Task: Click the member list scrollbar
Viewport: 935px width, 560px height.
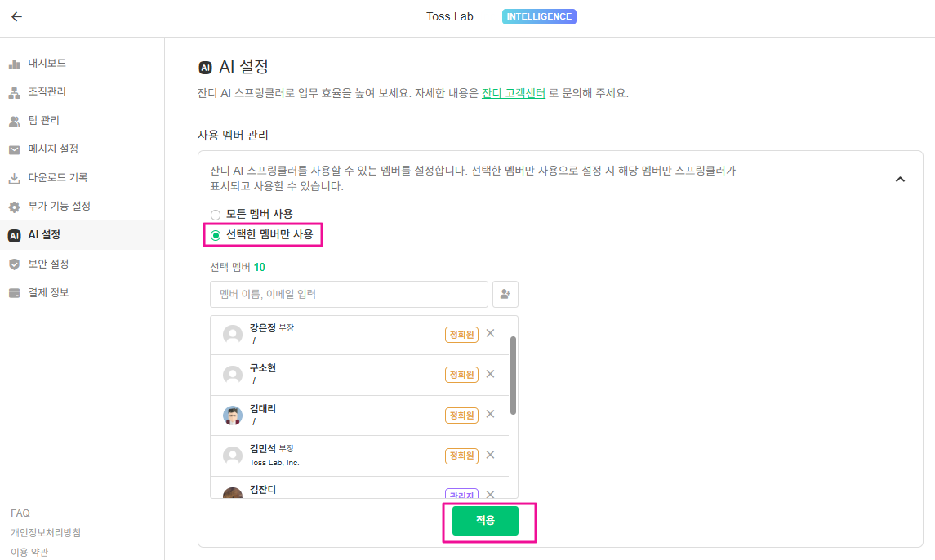Action: pos(513,376)
